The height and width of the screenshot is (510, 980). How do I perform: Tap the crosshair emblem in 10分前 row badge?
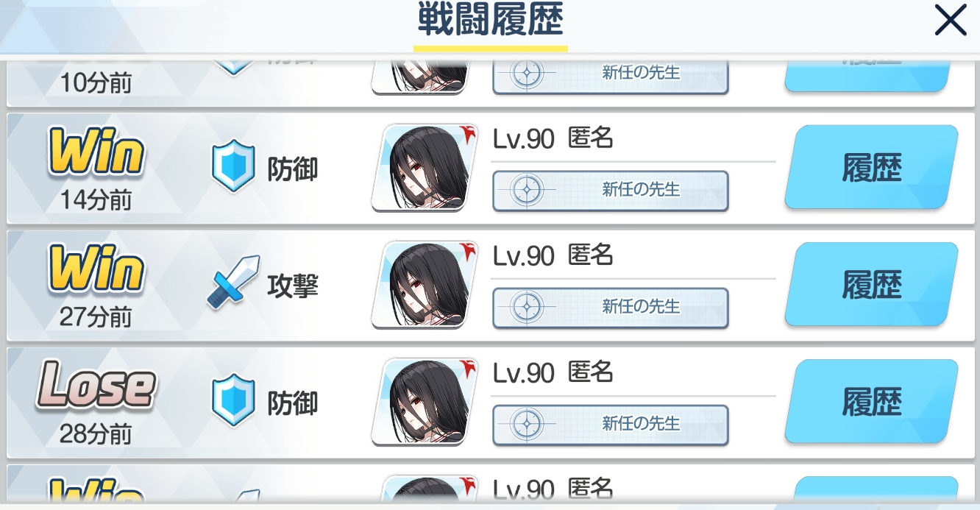(527, 73)
